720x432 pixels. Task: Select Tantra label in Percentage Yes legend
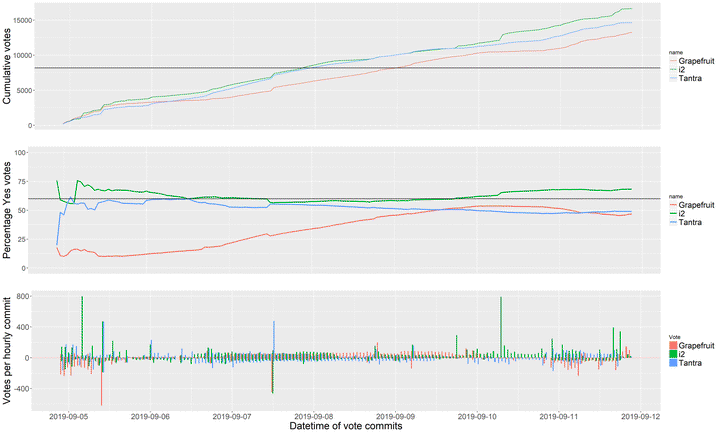(x=690, y=222)
